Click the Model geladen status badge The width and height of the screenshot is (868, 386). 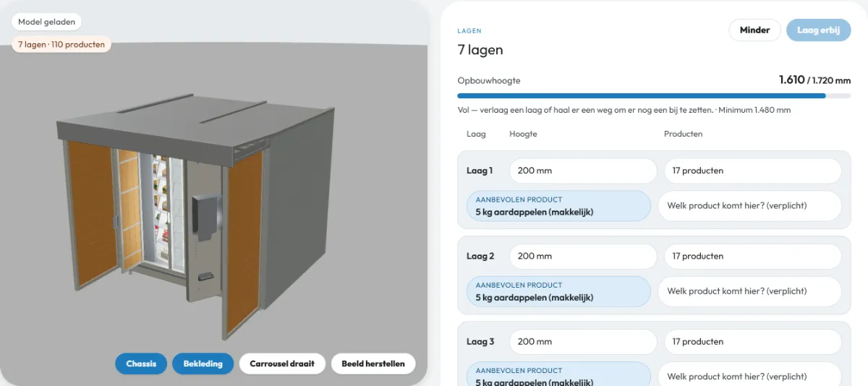click(x=46, y=22)
